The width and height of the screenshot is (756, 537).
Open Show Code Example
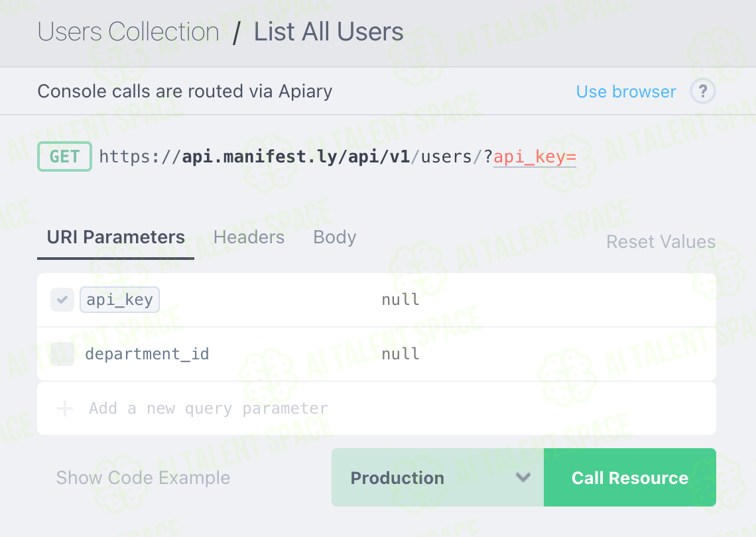pos(143,478)
